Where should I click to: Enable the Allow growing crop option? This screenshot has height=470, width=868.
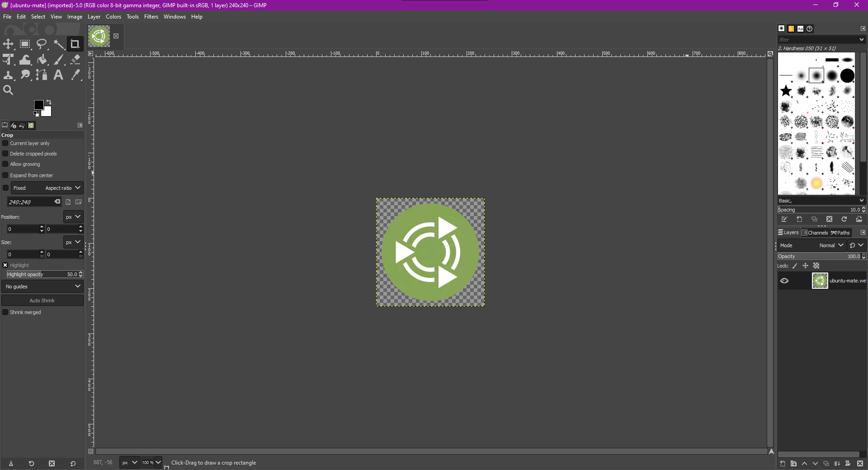coord(6,164)
